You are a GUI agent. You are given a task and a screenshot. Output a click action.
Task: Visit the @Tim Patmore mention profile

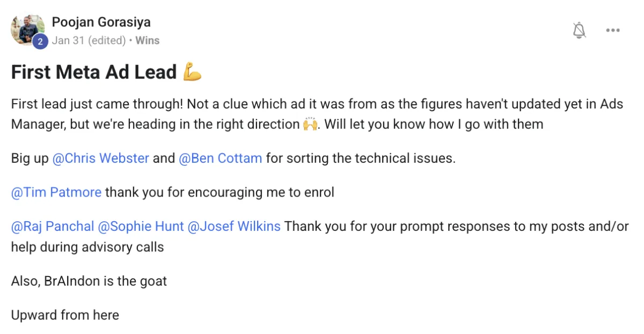56,192
